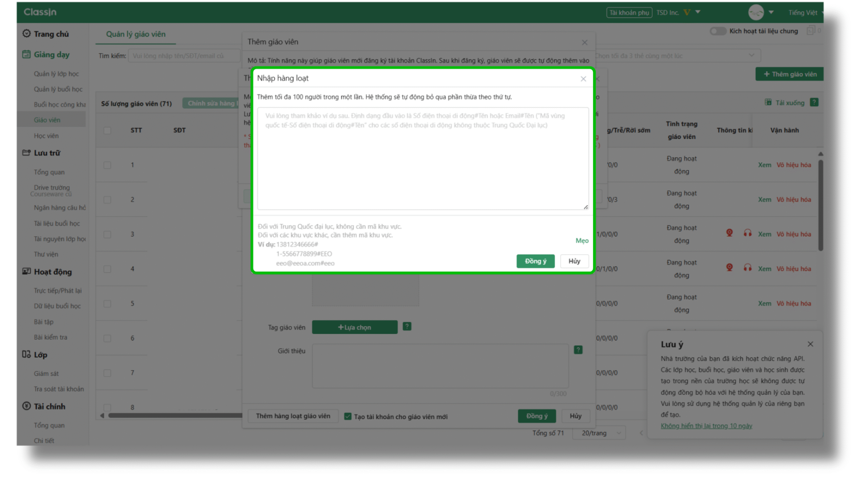The width and height of the screenshot is (868, 477).
Task: Click Đồng ý in Nhập hàng loạt dialog
Action: [535, 261]
